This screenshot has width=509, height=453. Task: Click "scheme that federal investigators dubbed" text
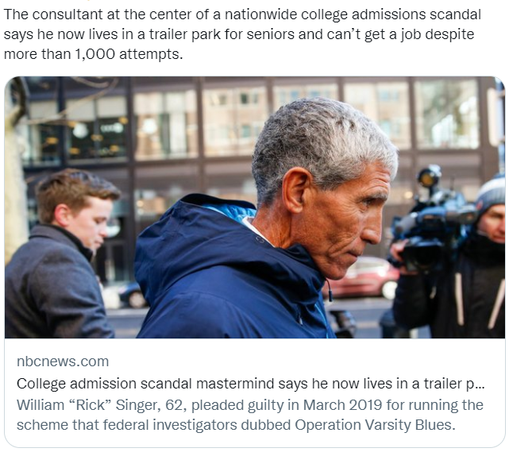154,425
